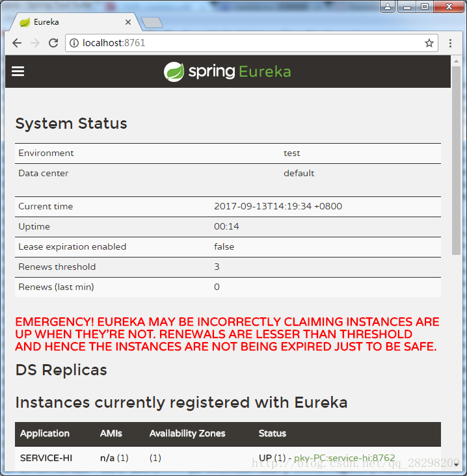Screen dimensions: 467x476
Task: Select the Data center value 'default'
Action: click(x=299, y=173)
